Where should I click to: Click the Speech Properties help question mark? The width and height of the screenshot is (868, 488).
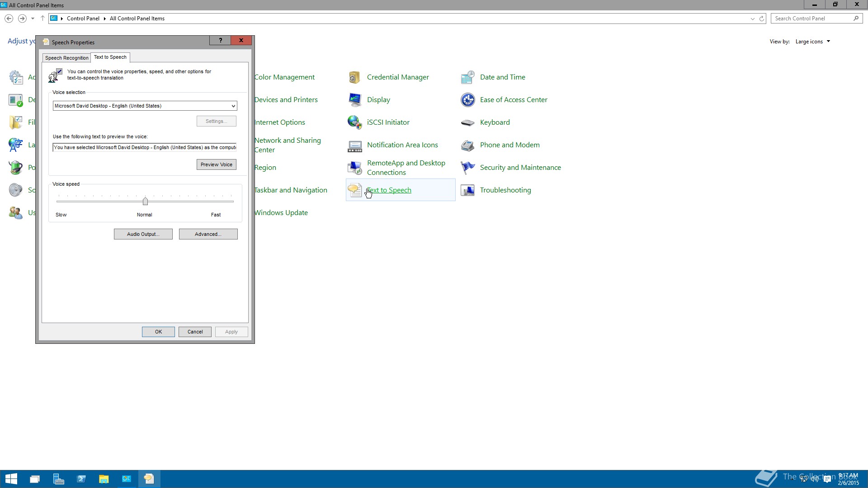(x=220, y=40)
